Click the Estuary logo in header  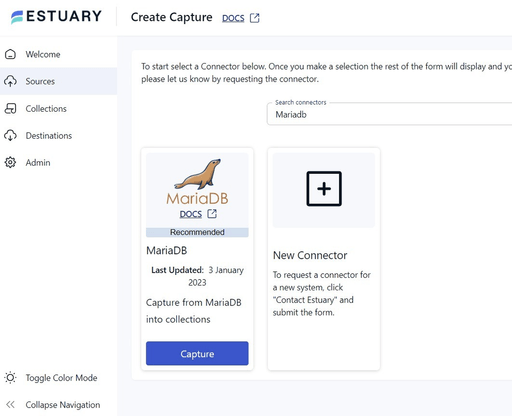[x=56, y=17]
